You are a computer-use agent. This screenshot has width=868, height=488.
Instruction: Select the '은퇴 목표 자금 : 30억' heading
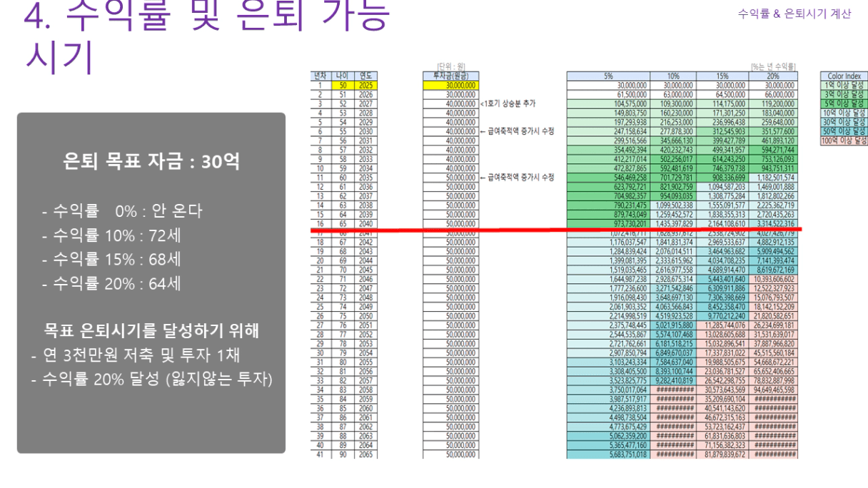(151, 162)
